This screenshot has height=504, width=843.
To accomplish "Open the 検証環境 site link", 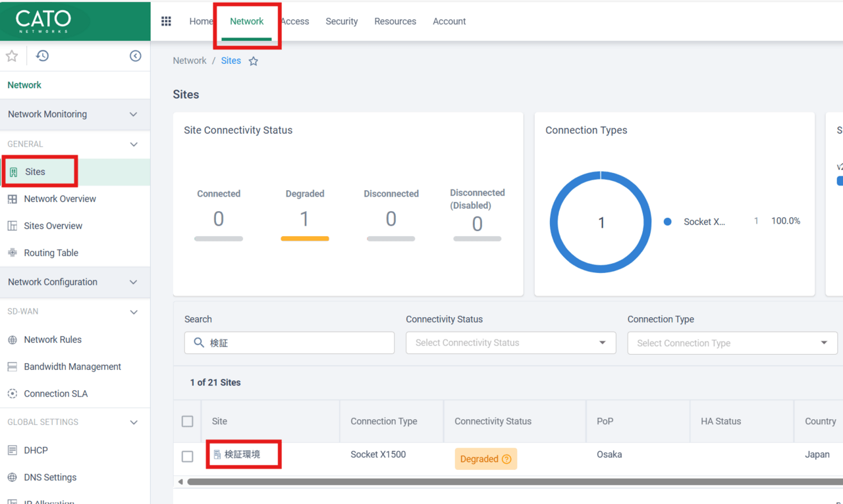I will coord(242,455).
